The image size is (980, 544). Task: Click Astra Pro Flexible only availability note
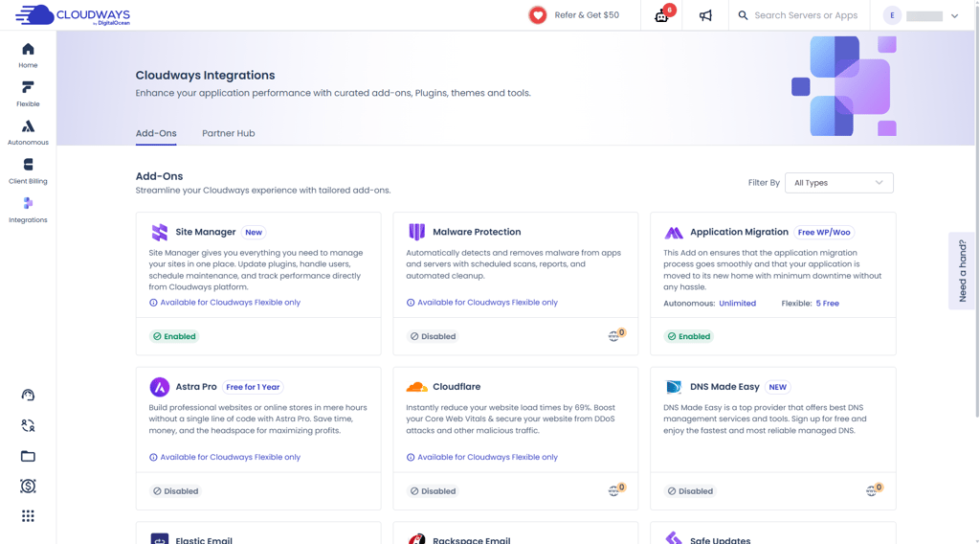pos(225,458)
